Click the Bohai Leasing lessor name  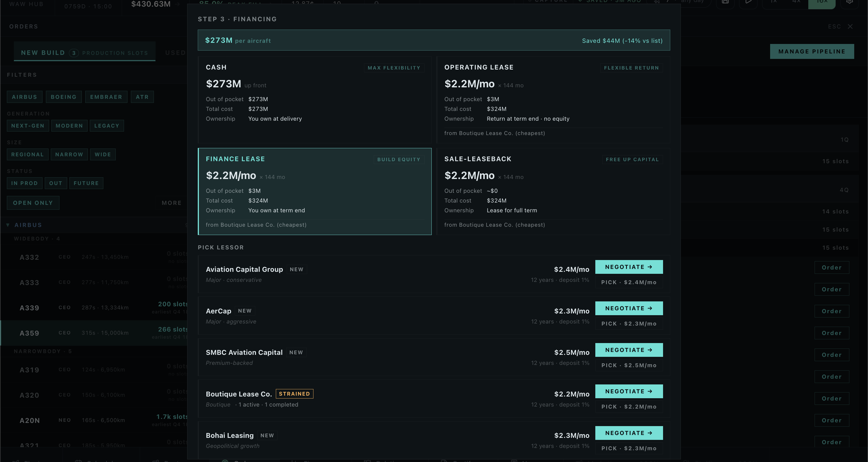[230, 435]
